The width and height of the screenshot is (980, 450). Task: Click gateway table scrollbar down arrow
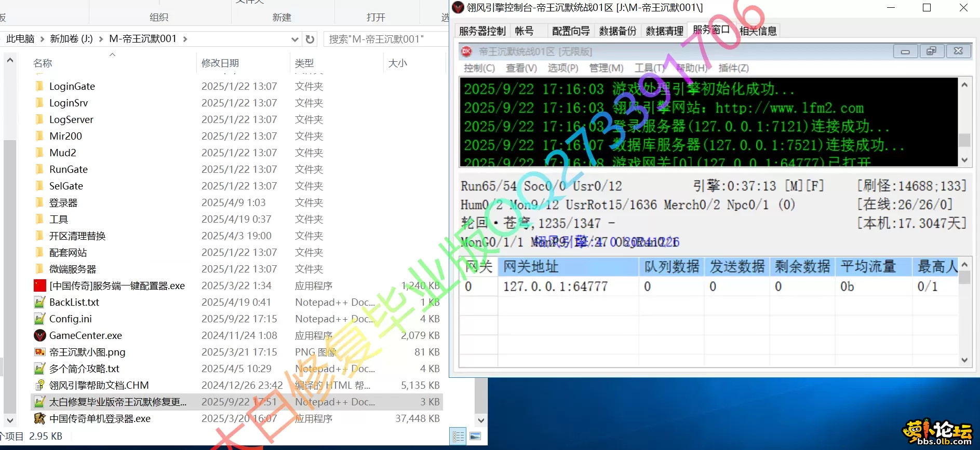pos(964,360)
